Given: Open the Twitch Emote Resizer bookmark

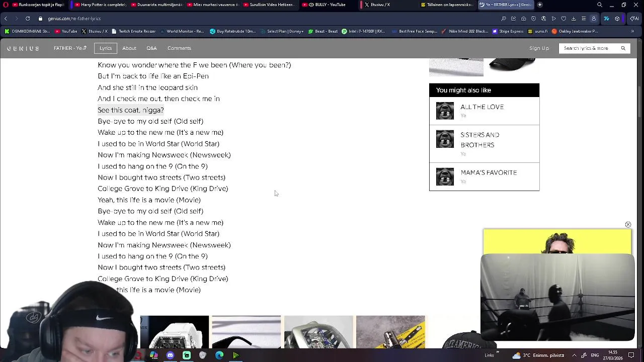Looking at the screenshot, I should click(133, 31).
